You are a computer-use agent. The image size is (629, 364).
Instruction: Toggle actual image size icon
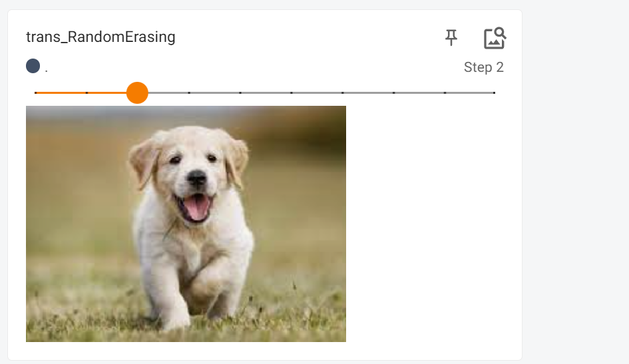pyautogui.click(x=495, y=38)
